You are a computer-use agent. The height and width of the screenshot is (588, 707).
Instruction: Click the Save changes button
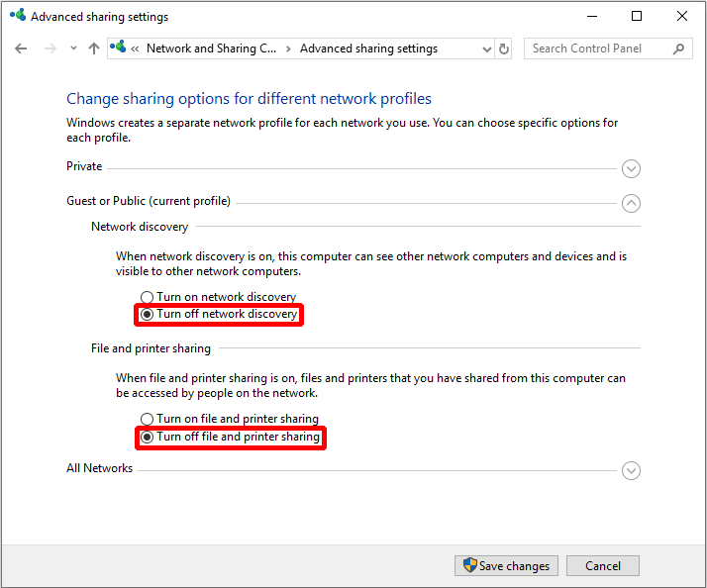click(x=506, y=565)
